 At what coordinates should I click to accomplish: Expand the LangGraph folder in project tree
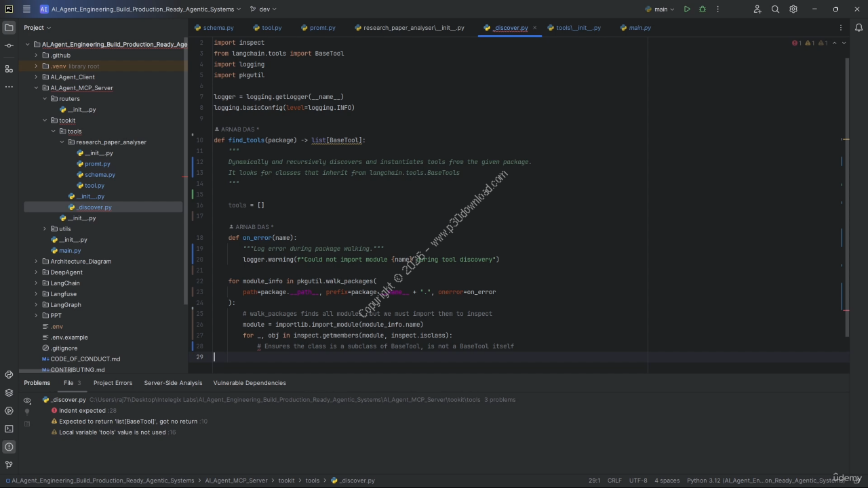37,305
